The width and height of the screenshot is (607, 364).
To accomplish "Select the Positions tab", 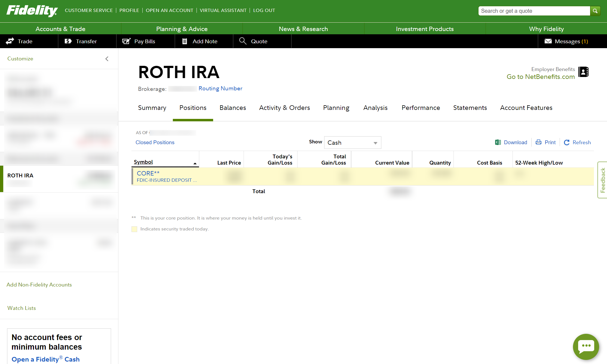I will [193, 108].
